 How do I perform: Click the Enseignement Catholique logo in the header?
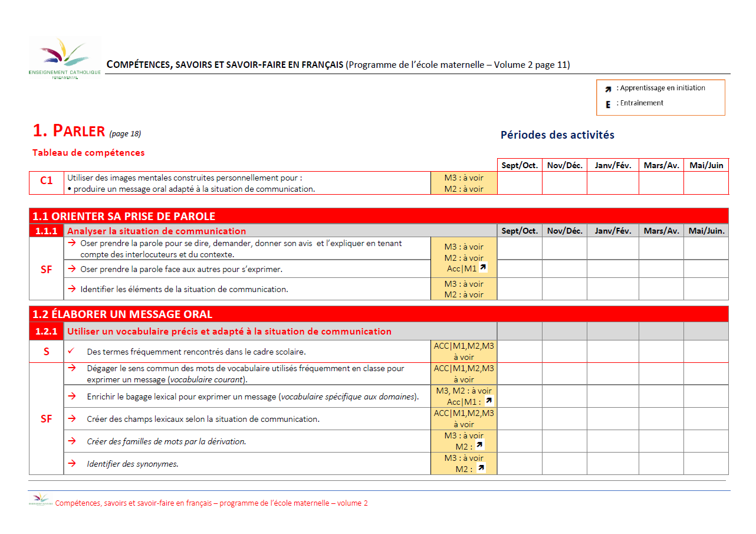click(x=65, y=58)
